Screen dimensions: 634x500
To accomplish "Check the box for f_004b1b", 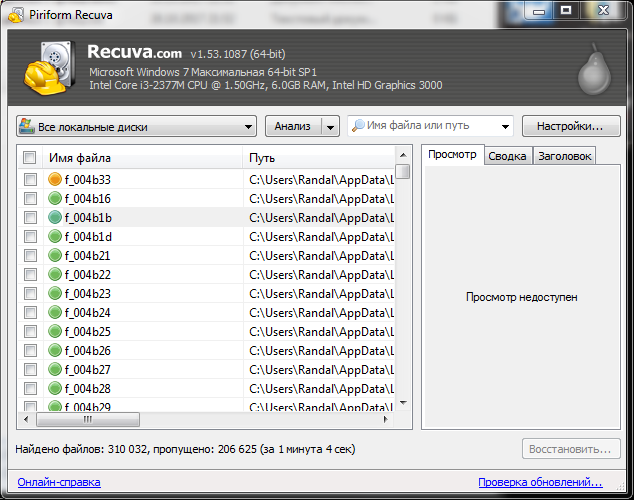I will [x=30, y=217].
